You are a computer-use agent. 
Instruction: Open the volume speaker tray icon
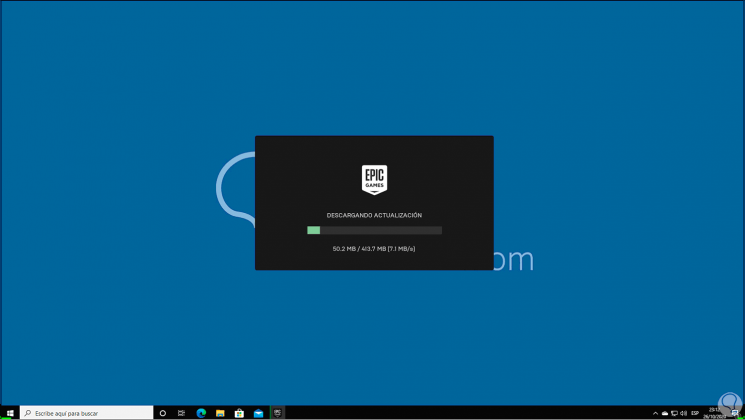(684, 413)
